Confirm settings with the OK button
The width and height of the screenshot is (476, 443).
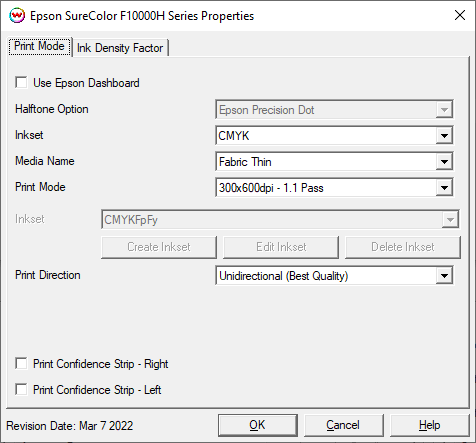pyautogui.click(x=258, y=425)
